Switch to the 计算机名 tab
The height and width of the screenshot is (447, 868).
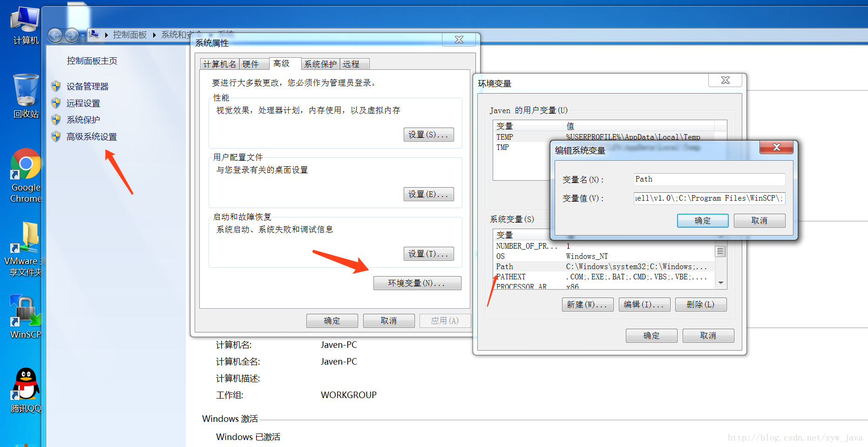[219, 64]
